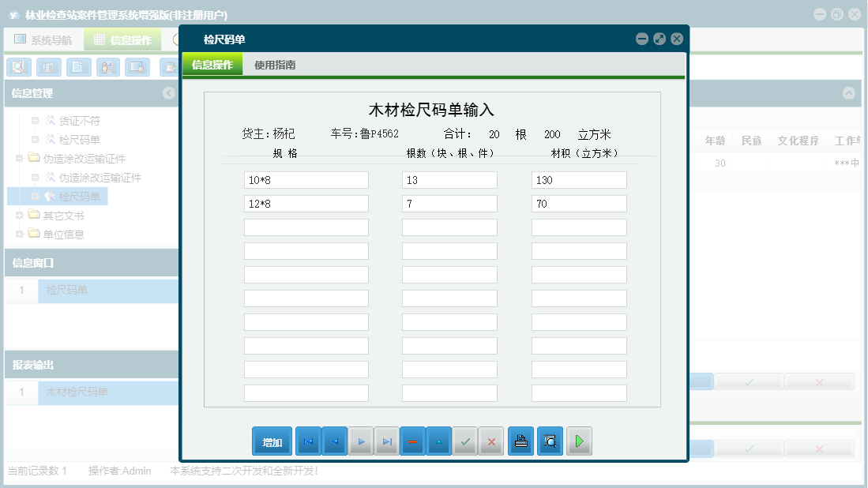Confirm the entry with the green checkmark icon
This screenshot has width=868, height=488.
(x=465, y=441)
